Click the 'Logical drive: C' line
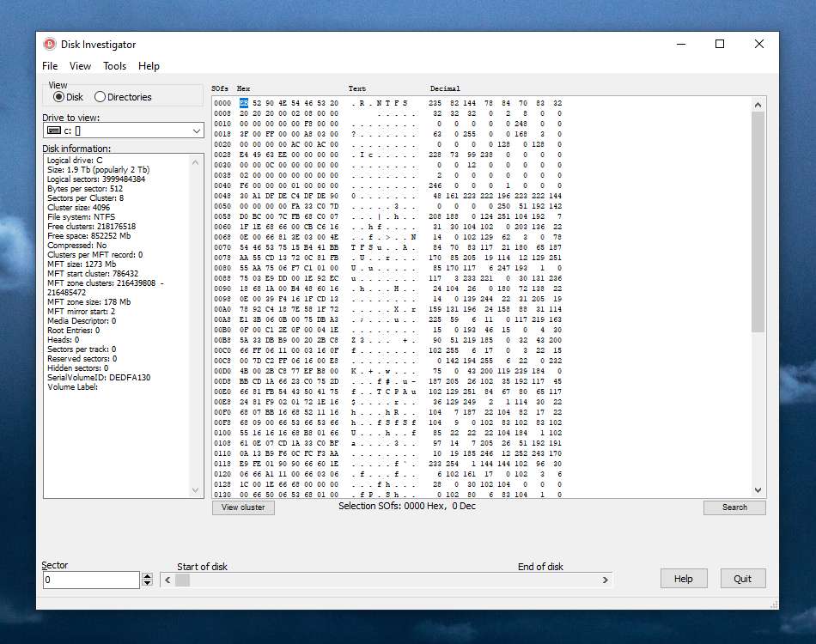The image size is (816, 644). tap(75, 161)
